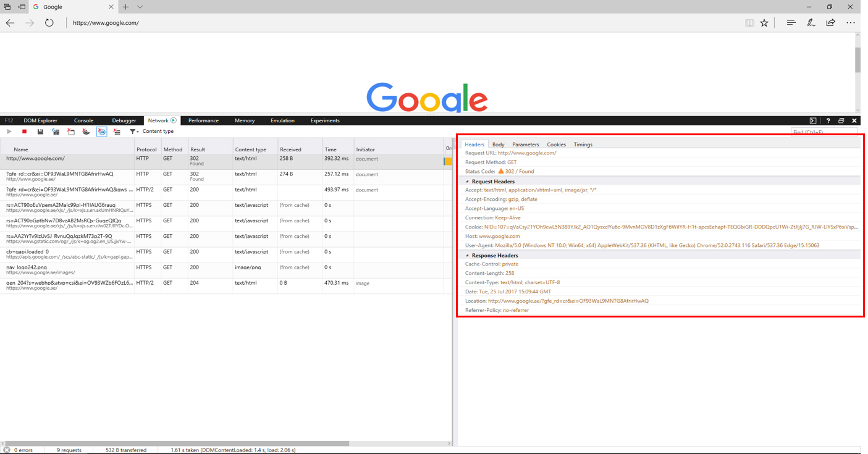Open the Timings details tab
Screen dimensions: 868x454
click(583, 145)
